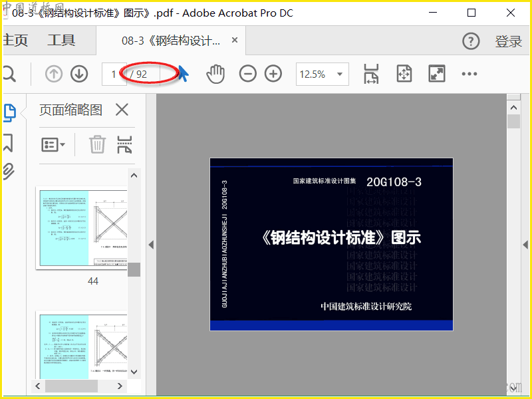This screenshot has height=399, width=532.
Task: Click thumbnail panel scroll left arrow
Action: pos(38,386)
